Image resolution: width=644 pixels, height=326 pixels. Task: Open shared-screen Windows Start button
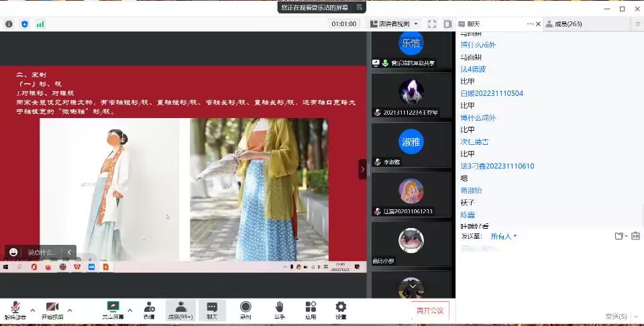6,267
